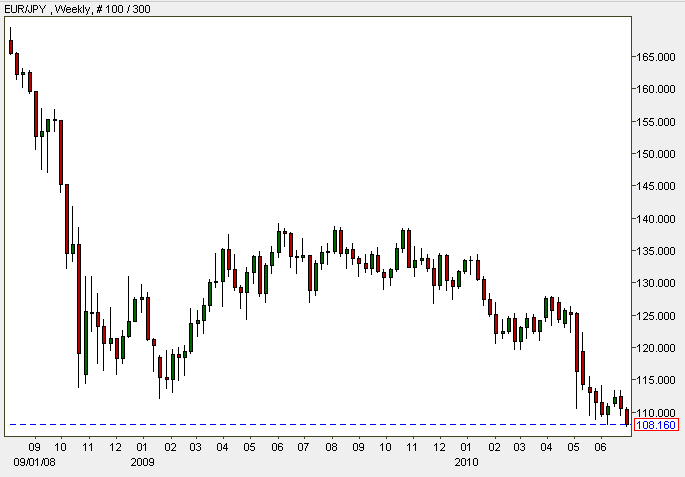685x477 pixels.
Task: Click the 125.000 price axis label
Action: point(656,316)
